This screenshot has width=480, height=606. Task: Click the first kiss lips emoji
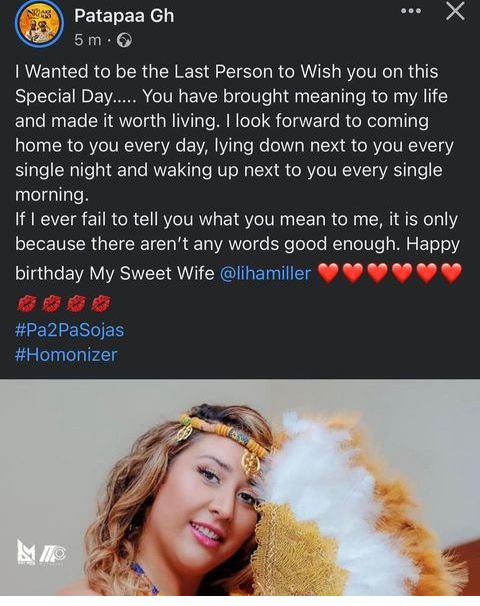click(27, 303)
